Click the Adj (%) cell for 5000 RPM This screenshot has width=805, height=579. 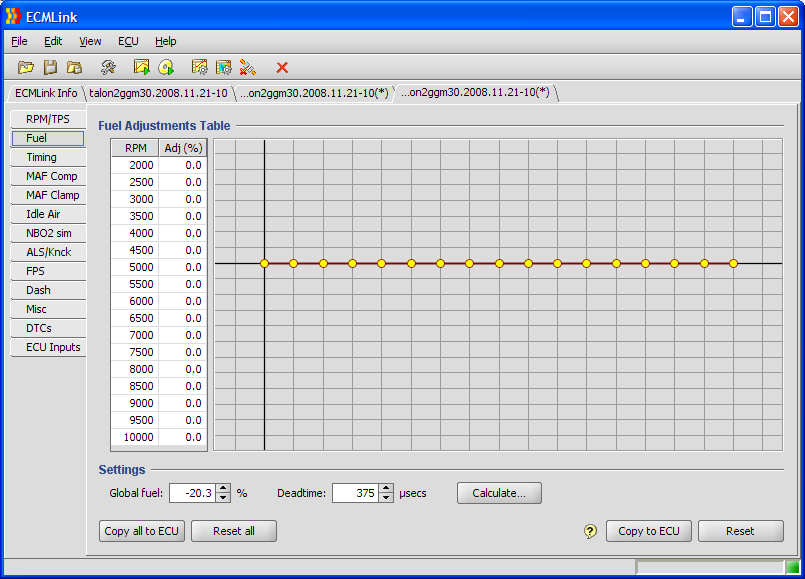tap(182, 267)
